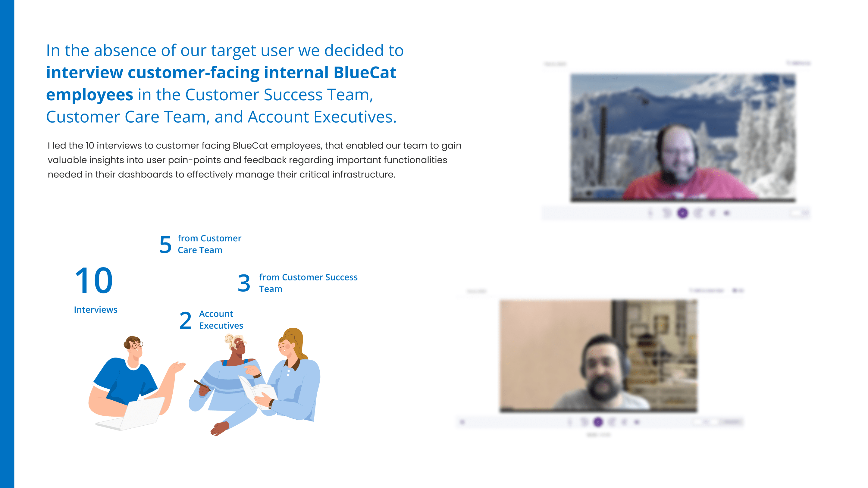Image resolution: width=868 pixels, height=488 pixels.
Task: Click blurred purple text link atop lower player
Action: point(707,290)
